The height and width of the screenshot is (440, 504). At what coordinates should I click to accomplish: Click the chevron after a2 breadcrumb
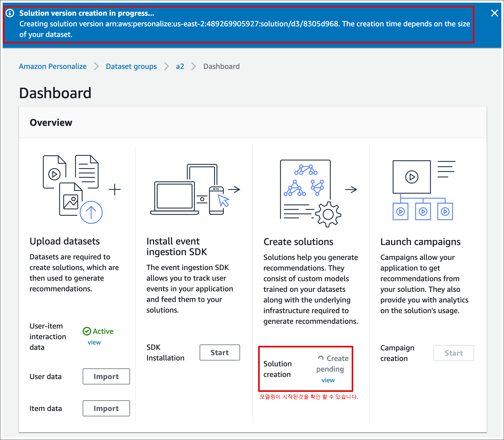coord(194,66)
